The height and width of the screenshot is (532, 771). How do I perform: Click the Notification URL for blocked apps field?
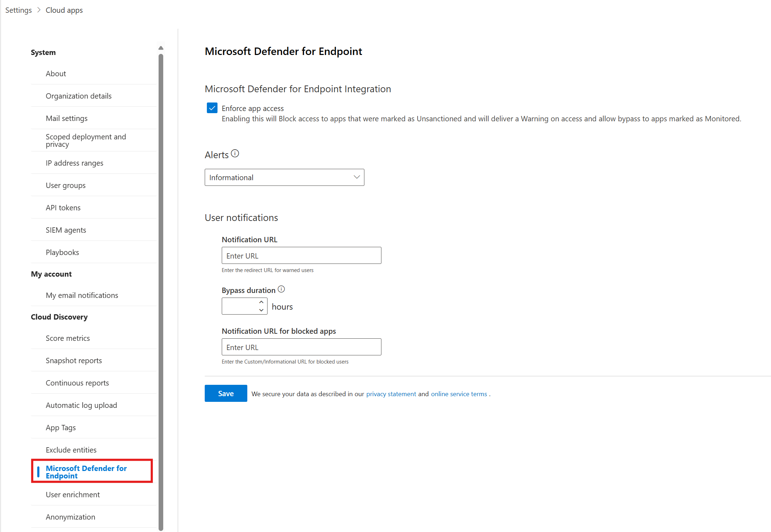[x=301, y=347]
